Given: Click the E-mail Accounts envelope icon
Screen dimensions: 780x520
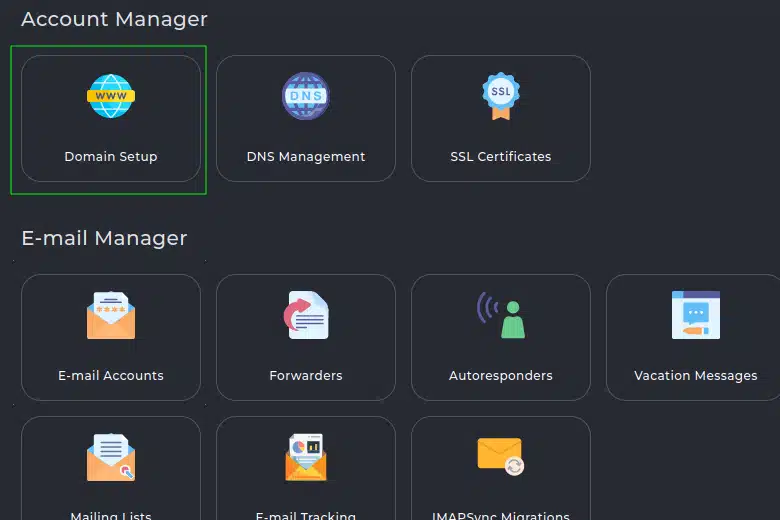Looking at the screenshot, I should 111,316.
